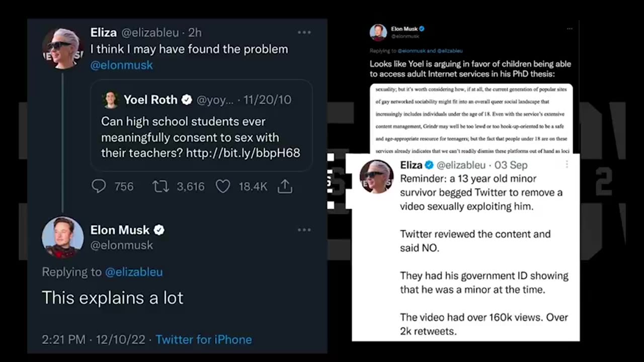The height and width of the screenshot is (362, 644).
Task: Click Eliza's avatar on the 03 Sep tweet
Action: point(376,176)
